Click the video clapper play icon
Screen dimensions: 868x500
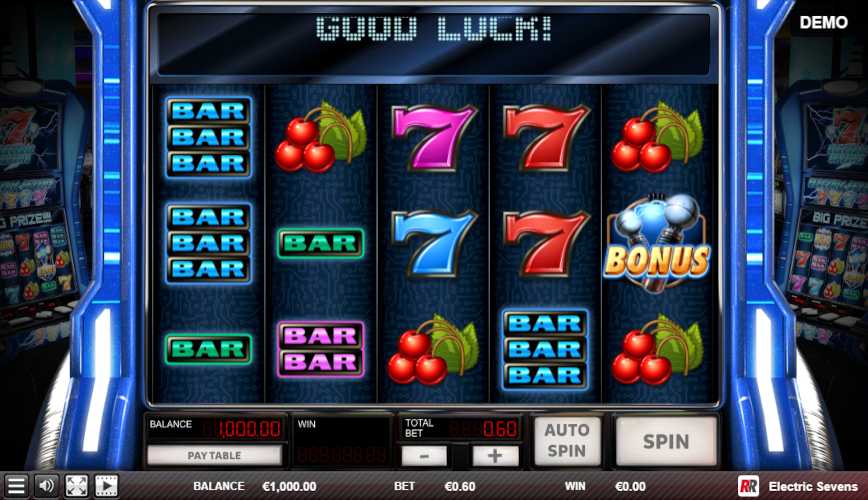(x=106, y=486)
